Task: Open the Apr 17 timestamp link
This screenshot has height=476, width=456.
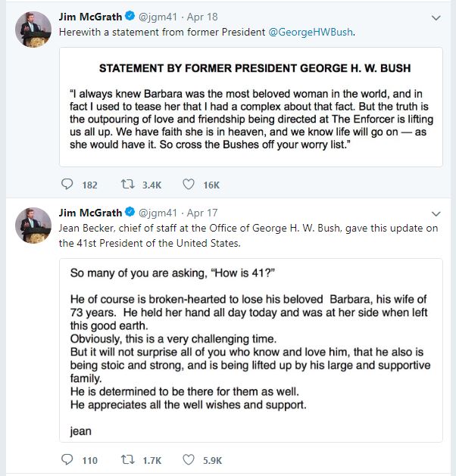Action: point(202,213)
